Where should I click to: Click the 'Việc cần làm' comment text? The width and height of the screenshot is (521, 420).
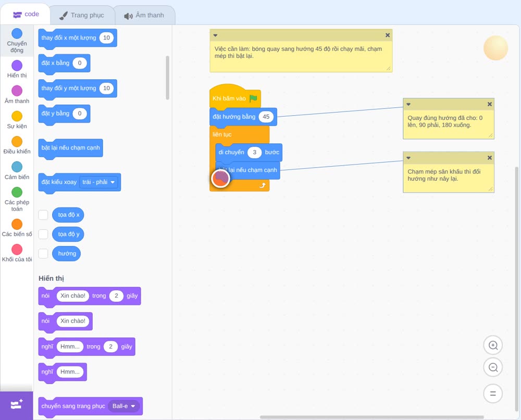pos(298,53)
